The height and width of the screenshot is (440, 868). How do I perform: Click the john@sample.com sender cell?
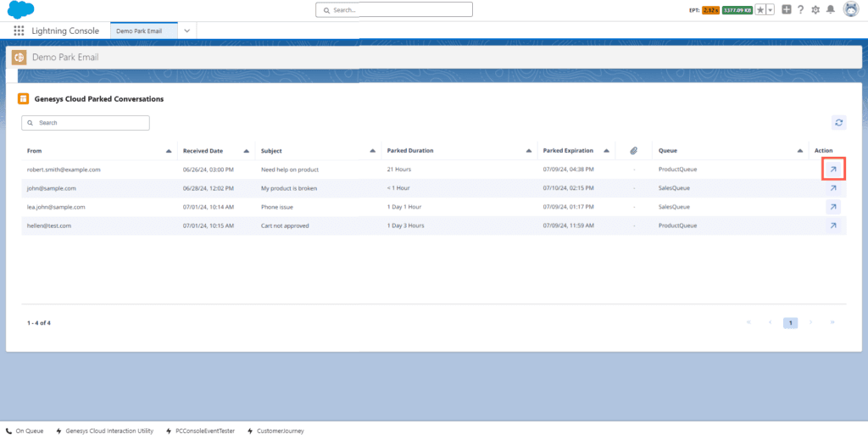tap(52, 188)
